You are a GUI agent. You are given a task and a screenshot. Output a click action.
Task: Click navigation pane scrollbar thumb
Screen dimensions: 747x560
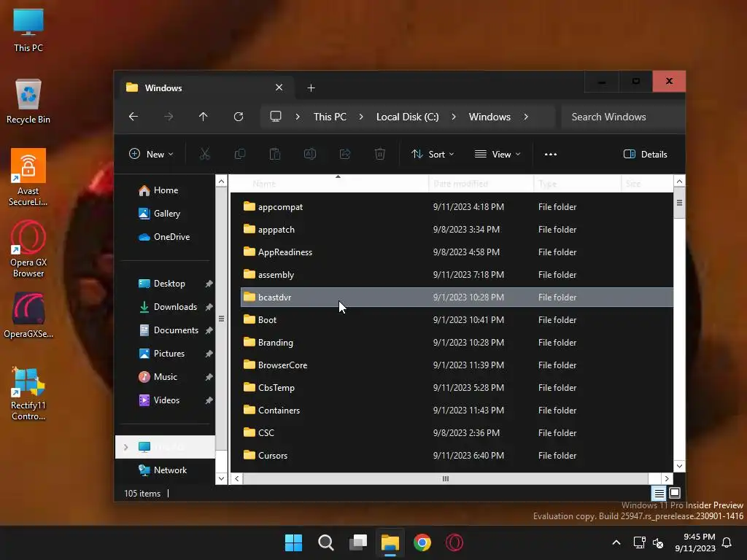pos(221,319)
